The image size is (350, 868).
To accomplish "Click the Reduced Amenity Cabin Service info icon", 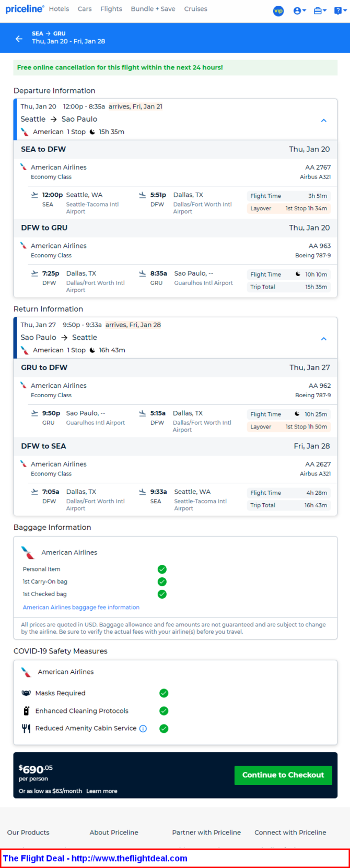I will click(143, 729).
